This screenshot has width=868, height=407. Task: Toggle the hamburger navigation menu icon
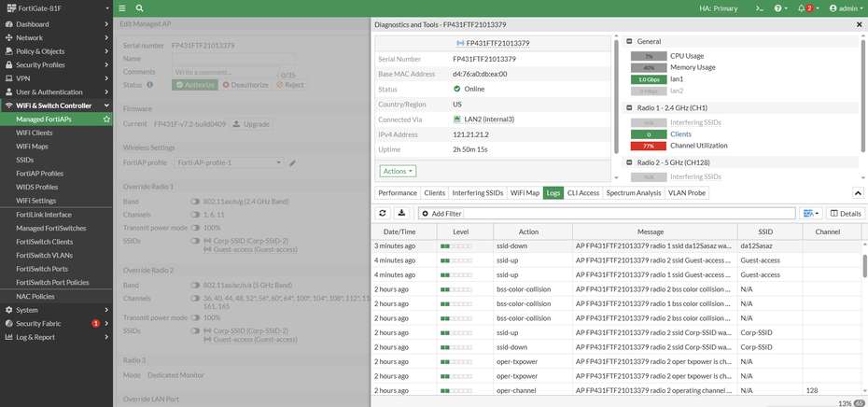pyautogui.click(x=122, y=8)
